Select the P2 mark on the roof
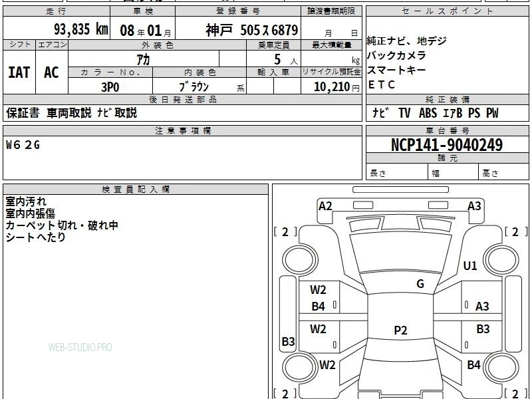The image size is (532, 399). pyautogui.click(x=400, y=330)
